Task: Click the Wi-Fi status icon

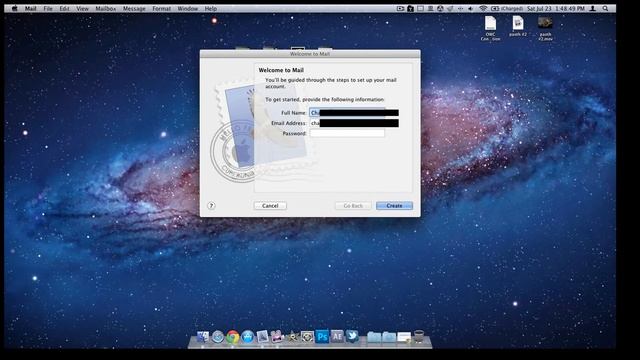Action: pos(483,8)
